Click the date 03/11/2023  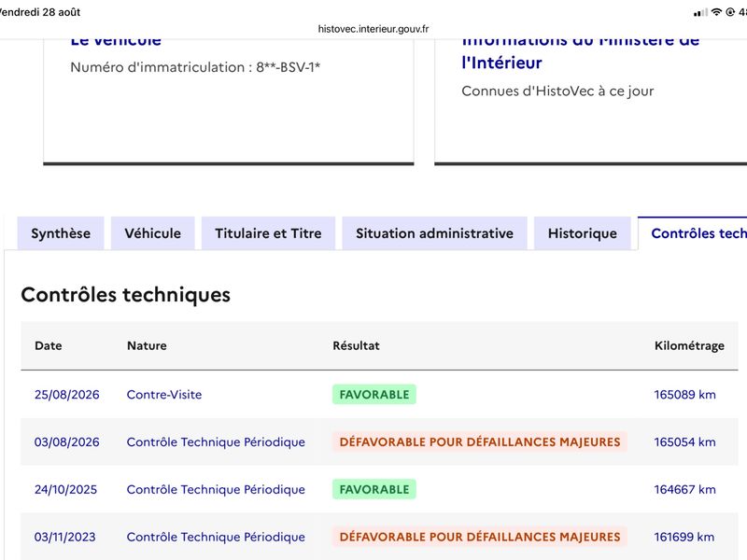64,538
